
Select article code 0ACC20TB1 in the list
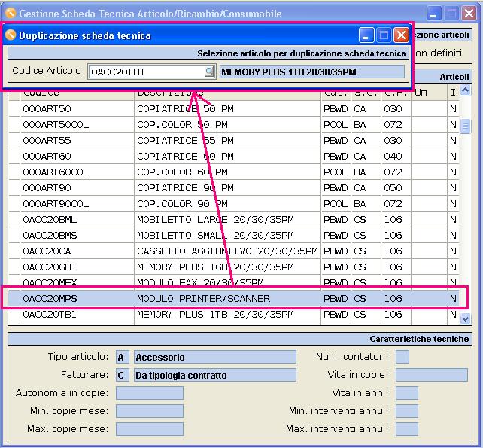click(x=50, y=315)
